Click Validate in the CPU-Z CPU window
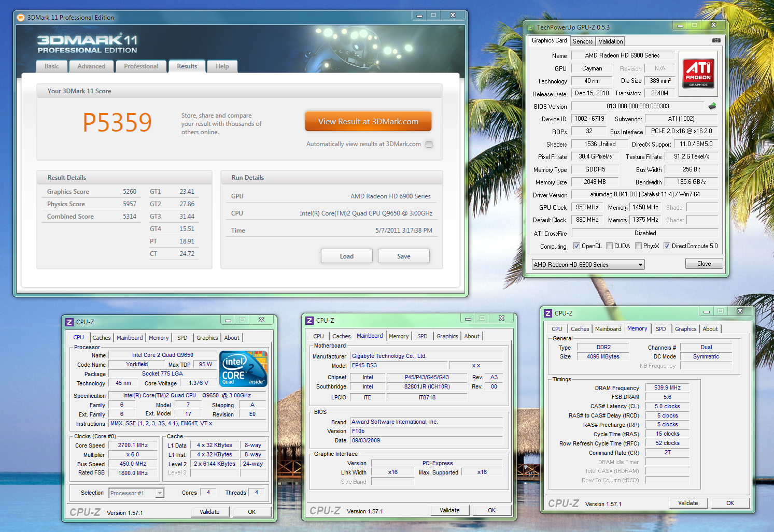Viewport: 774px width, 532px height. [x=209, y=512]
